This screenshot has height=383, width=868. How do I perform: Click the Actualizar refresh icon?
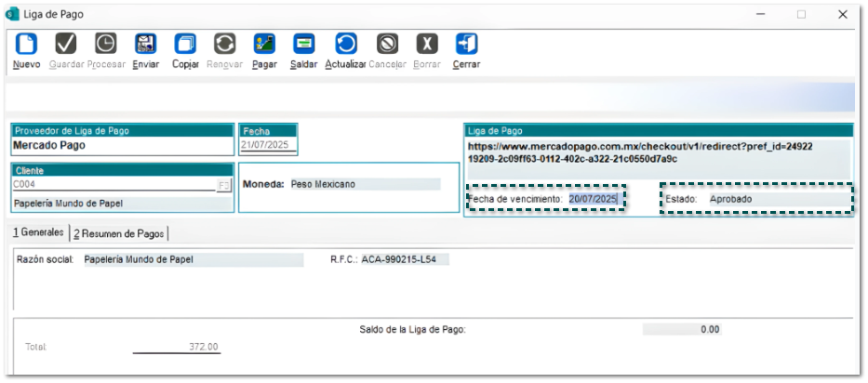click(x=345, y=44)
